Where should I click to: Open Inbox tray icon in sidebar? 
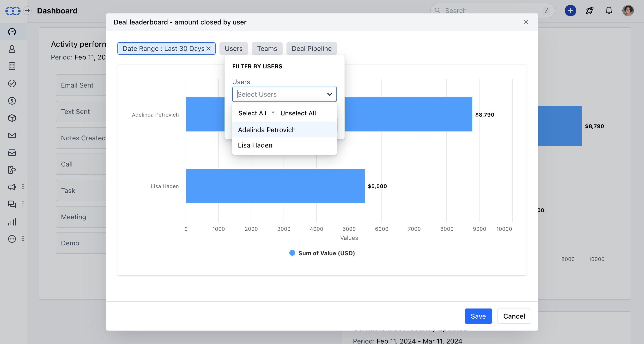click(12, 152)
